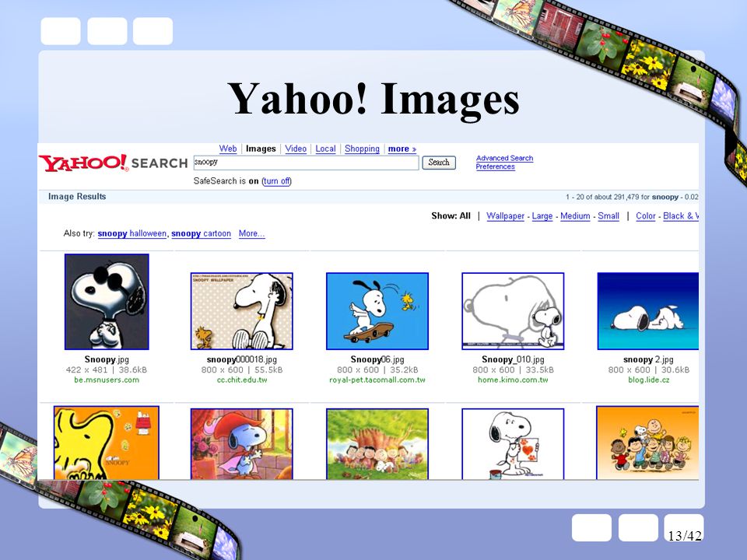The height and width of the screenshot is (560, 747).
Task: Show more suggestions with More... link
Action: (251, 233)
